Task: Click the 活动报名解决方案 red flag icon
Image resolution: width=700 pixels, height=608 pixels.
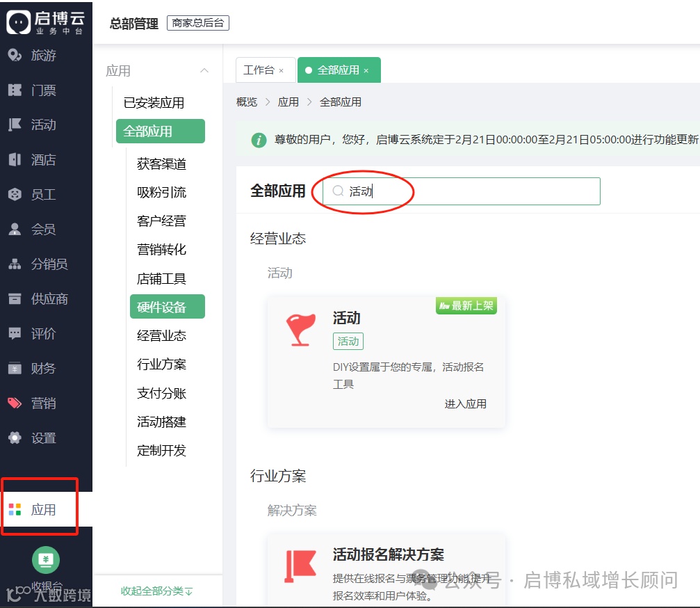Action: 300,566
